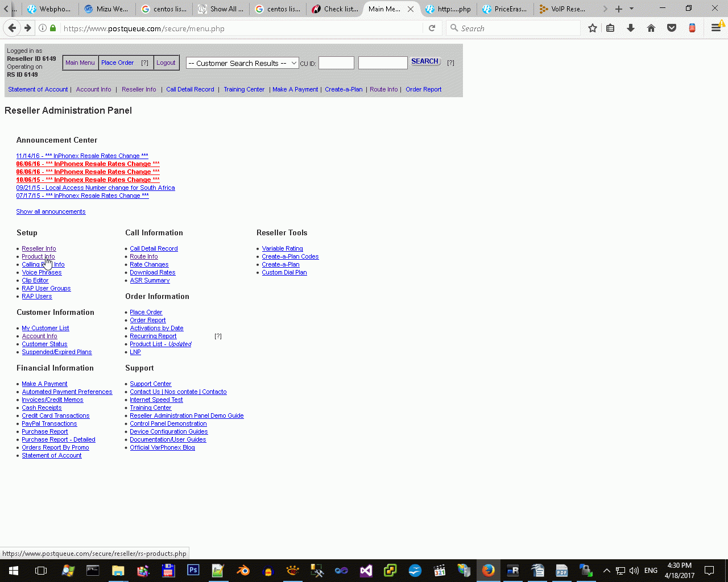Open the ASR Summary link
Image resolution: width=728 pixels, height=582 pixels.
(x=150, y=280)
